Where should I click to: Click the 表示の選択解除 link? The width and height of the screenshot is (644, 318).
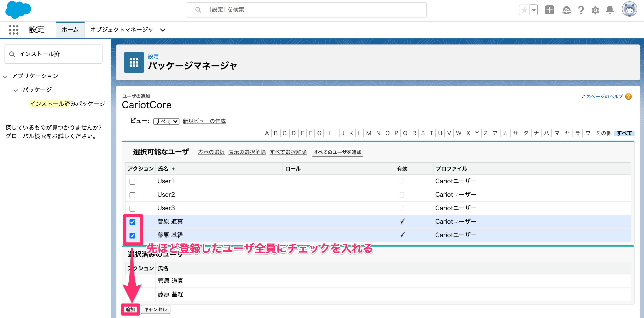pos(247,152)
